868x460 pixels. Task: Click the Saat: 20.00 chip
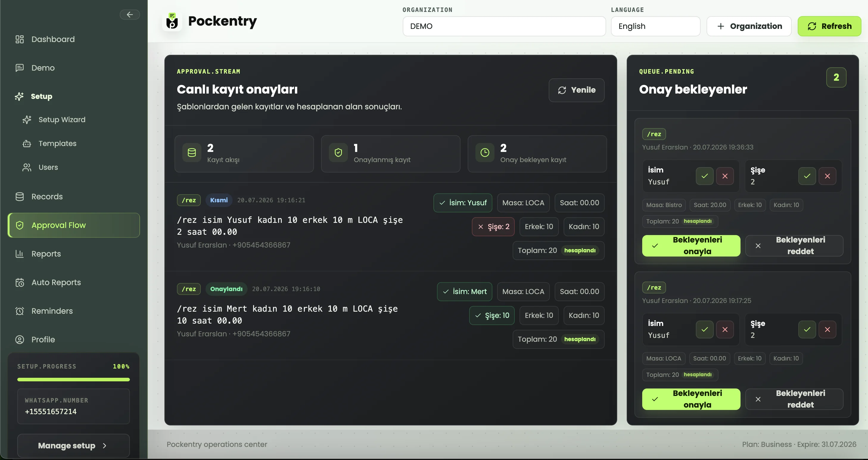click(710, 205)
